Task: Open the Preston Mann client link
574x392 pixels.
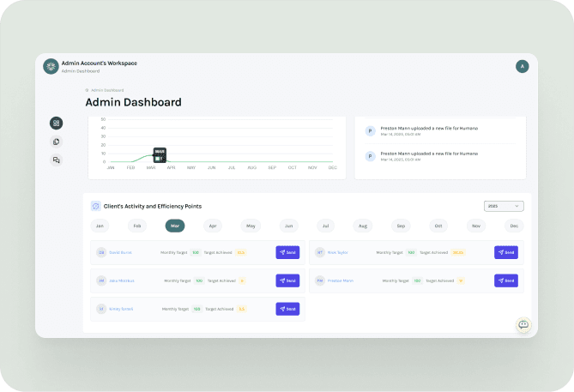Action: (341, 280)
